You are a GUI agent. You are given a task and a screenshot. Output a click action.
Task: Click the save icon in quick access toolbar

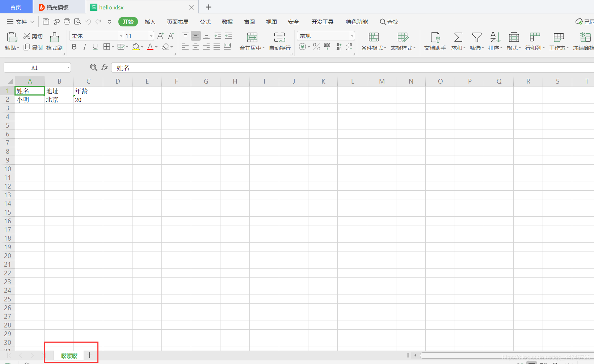tap(46, 22)
